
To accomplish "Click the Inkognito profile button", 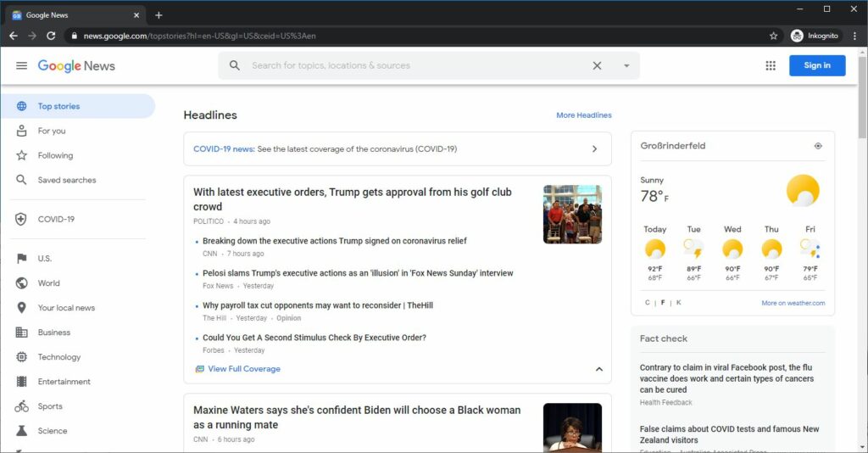I will pyautogui.click(x=815, y=36).
